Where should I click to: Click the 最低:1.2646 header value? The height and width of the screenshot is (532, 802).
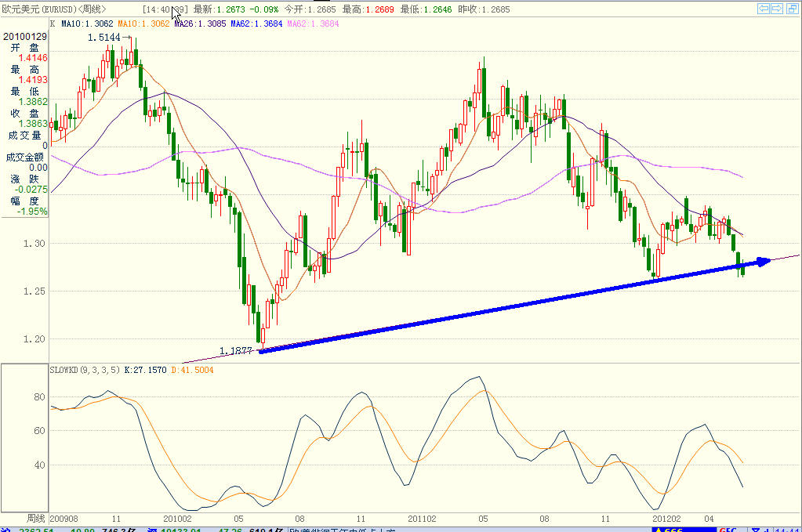pos(426,9)
